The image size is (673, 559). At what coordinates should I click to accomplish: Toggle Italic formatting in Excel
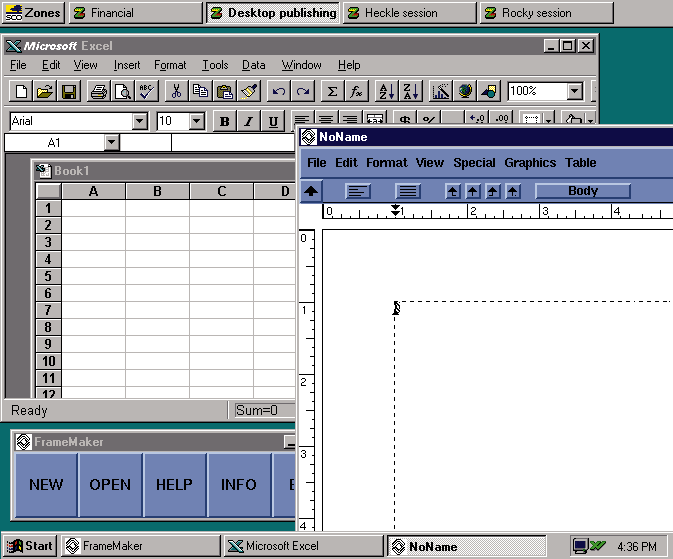pyautogui.click(x=248, y=122)
